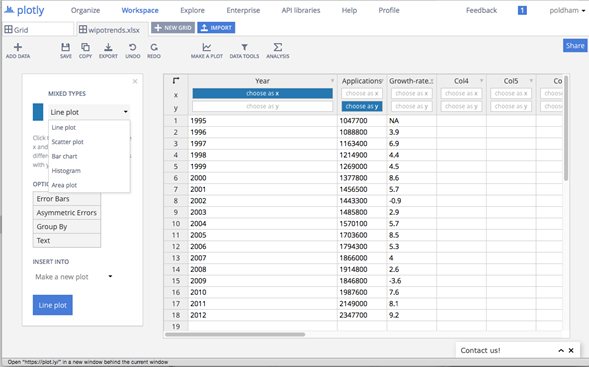589x367 pixels.
Task: Click the blue Line plot button
Action: click(x=53, y=305)
